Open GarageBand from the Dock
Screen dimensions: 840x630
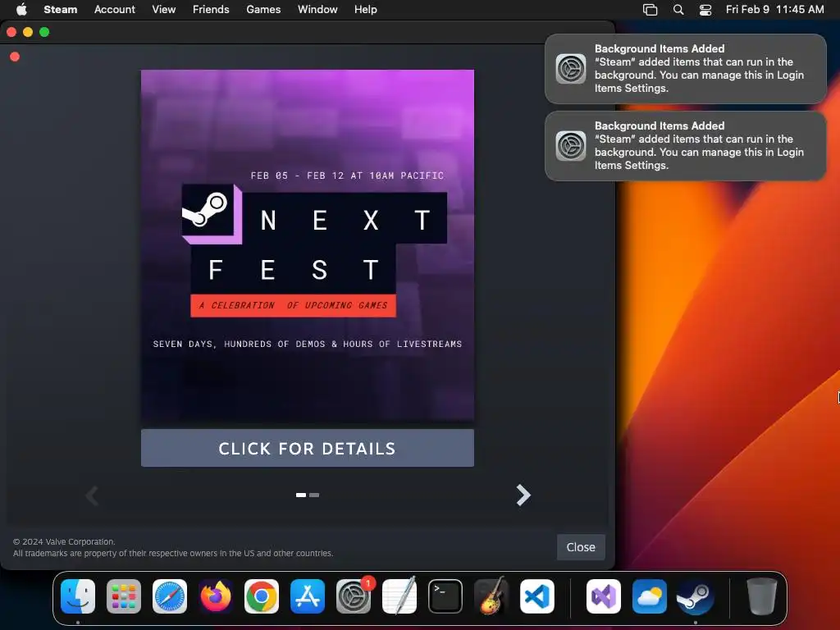pos(491,596)
